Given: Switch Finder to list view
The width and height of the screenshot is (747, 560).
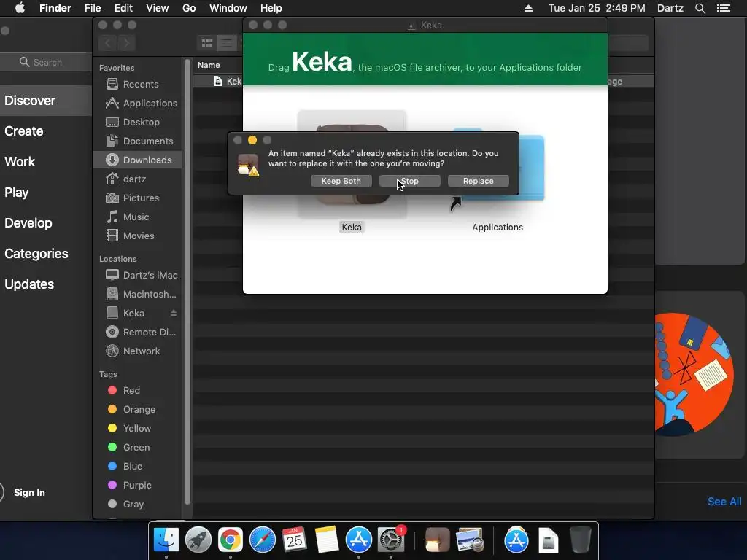Looking at the screenshot, I should 227,43.
